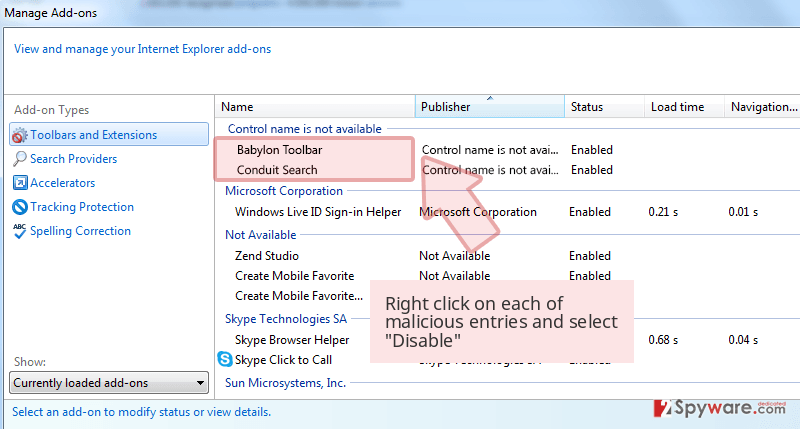The width and height of the screenshot is (800, 429).
Task: Open Search Providers add-on type
Action: pyautogui.click(x=73, y=159)
